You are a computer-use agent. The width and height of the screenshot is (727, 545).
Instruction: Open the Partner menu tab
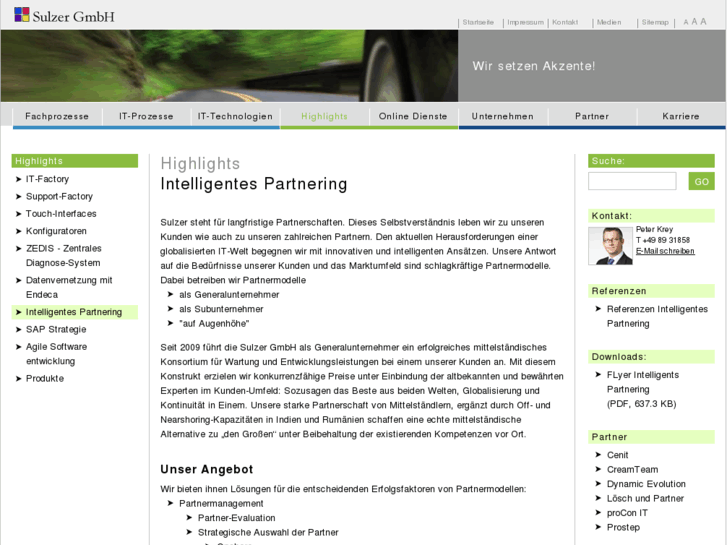pyautogui.click(x=592, y=116)
